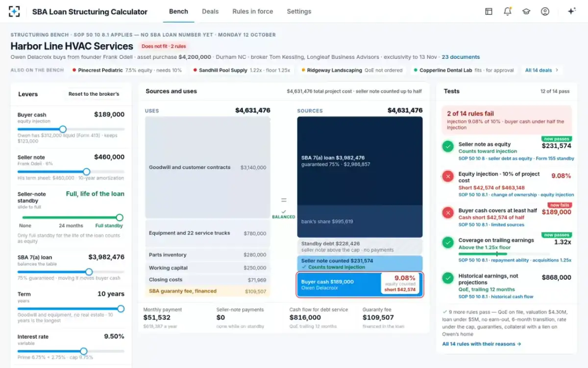Open the user profile icon
Viewport: 588px width, 368px height.
[545, 11]
